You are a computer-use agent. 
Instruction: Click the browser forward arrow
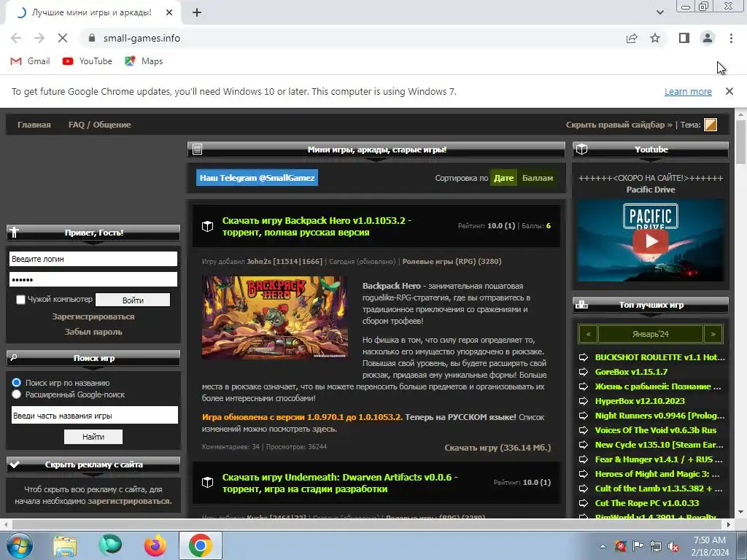pos(39,38)
